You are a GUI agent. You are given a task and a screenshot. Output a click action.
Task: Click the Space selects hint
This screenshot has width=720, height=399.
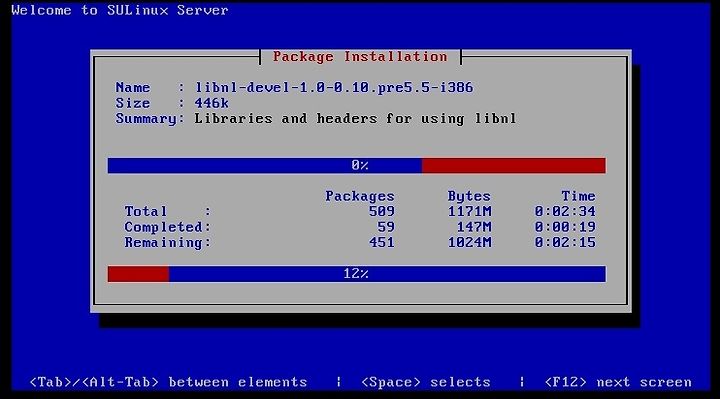click(x=426, y=382)
